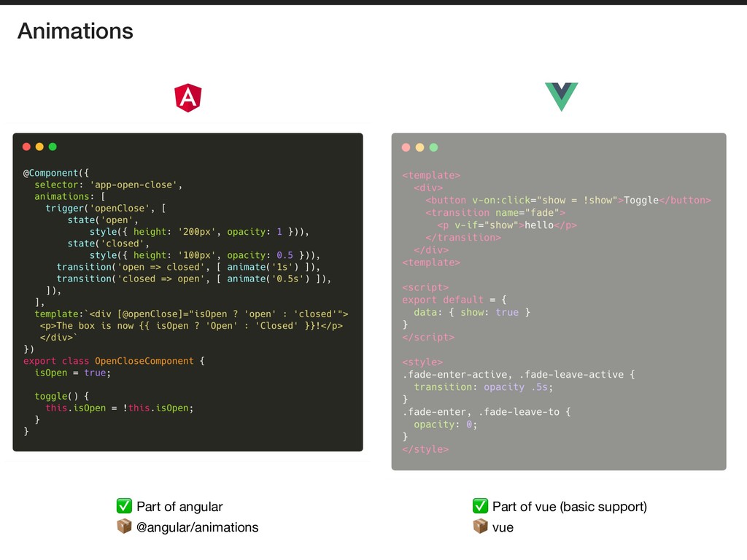The image size is (747, 560).
Task: Click the 'data: { show: true }' line
Action: (472, 312)
